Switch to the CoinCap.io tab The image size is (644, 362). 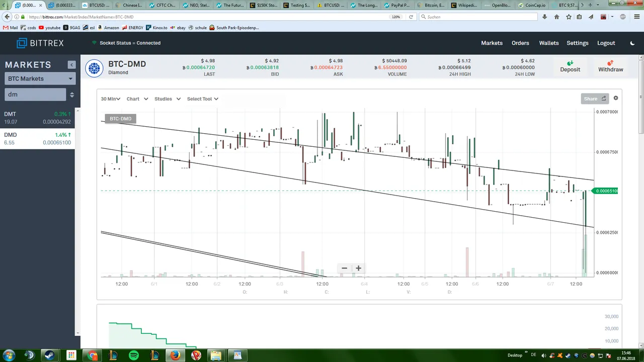point(533,5)
